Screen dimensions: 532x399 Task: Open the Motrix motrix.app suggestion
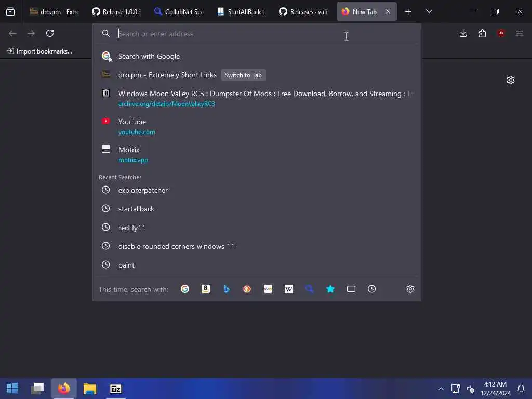[x=257, y=154]
